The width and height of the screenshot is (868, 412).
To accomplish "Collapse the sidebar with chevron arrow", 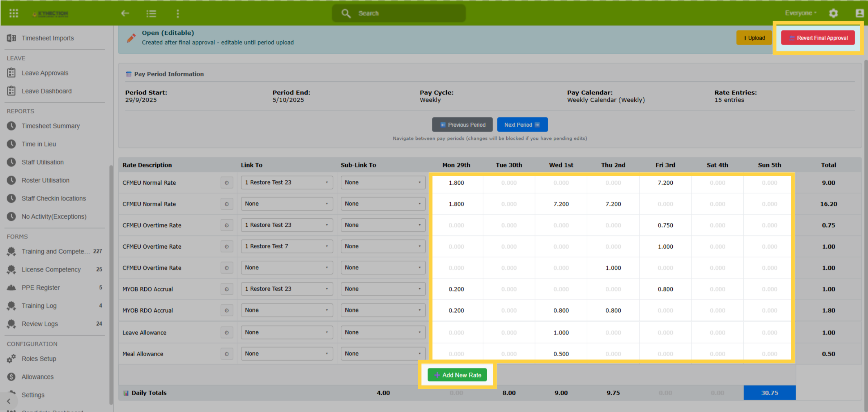I will [9, 401].
